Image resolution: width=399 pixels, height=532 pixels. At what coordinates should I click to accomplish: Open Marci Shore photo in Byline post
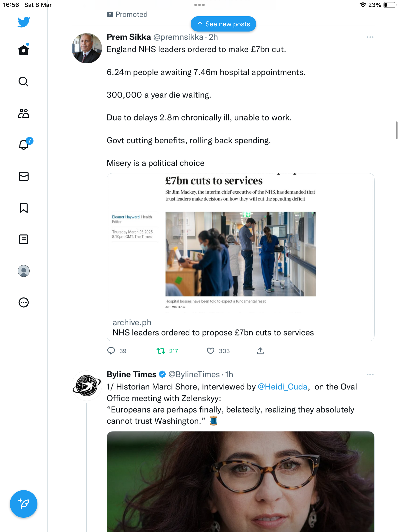point(240,482)
